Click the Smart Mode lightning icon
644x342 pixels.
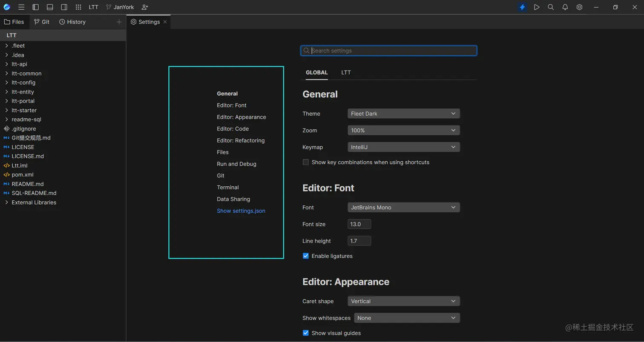(x=522, y=7)
